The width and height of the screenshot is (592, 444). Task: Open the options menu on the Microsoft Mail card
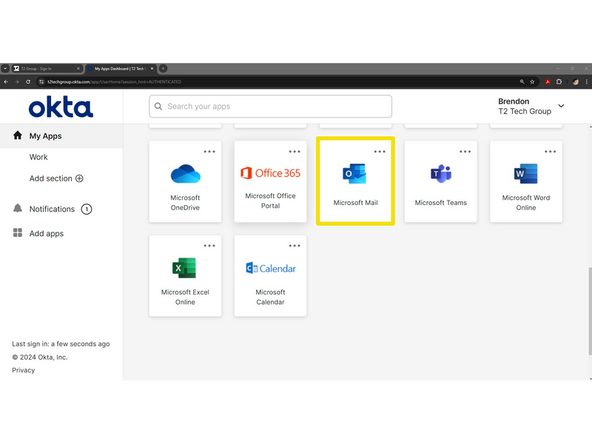(x=380, y=151)
